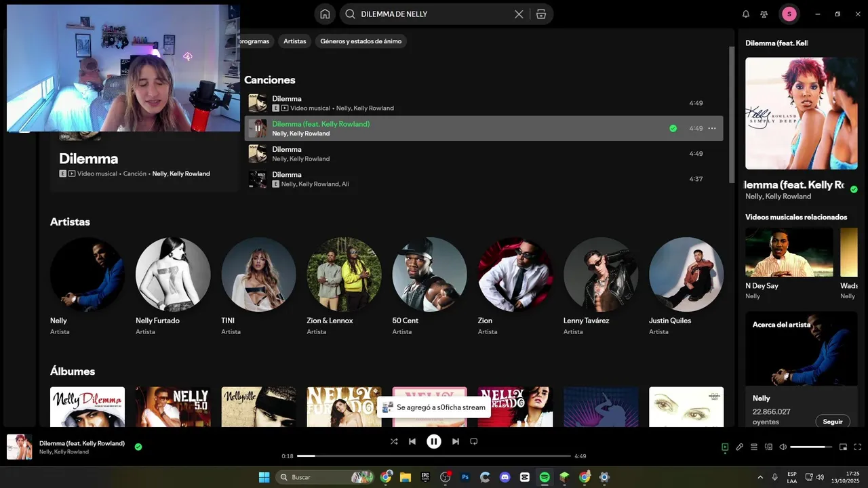The height and width of the screenshot is (488, 868).
Task: Open the Nelly Dilemma album cover
Action: tap(87, 407)
